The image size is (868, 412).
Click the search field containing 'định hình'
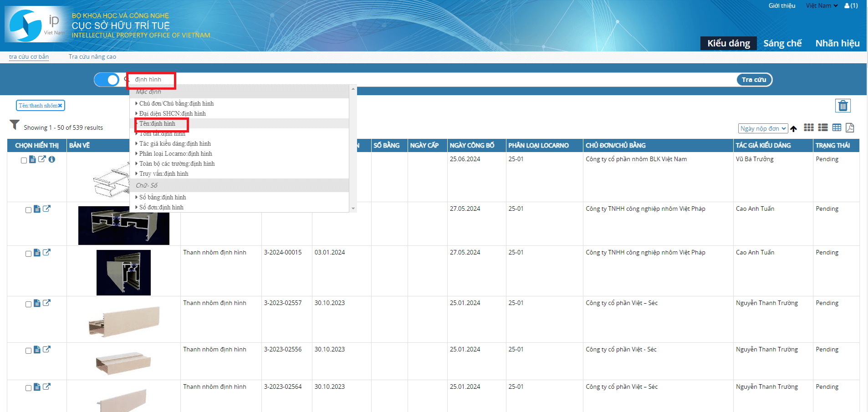[410, 80]
